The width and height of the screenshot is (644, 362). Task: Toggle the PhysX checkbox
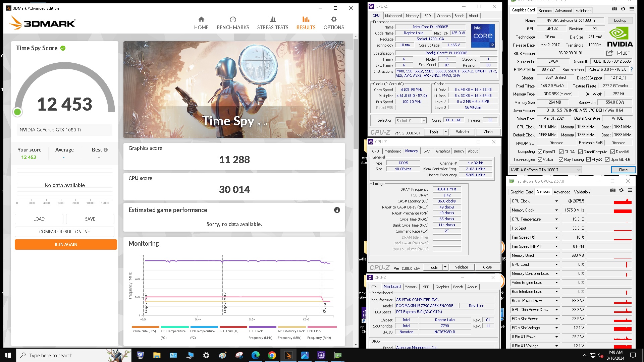588,160
